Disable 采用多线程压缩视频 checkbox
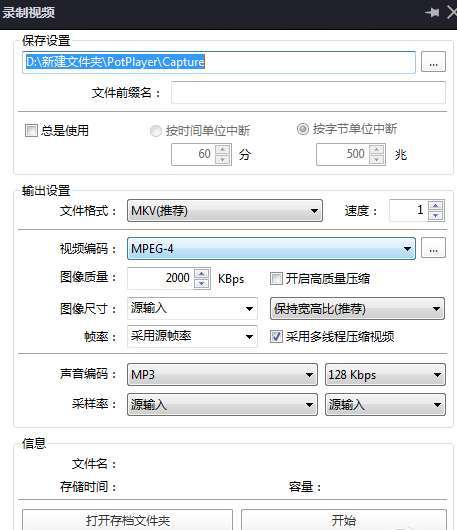Screen dimensions: 457x530 [x=276, y=337]
